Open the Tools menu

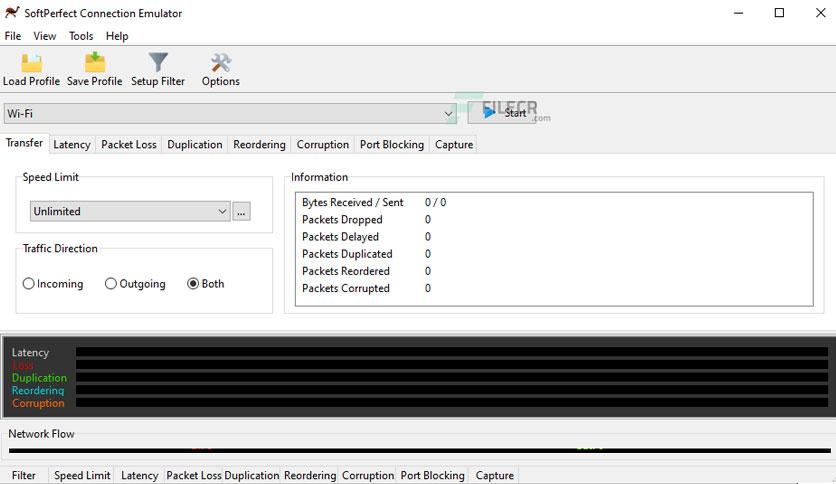coord(81,36)
